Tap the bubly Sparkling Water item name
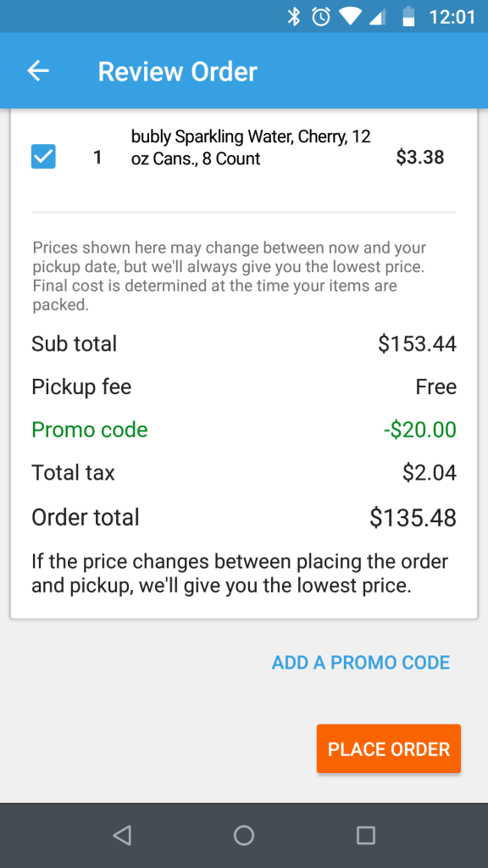 click(x=251, y=147)
